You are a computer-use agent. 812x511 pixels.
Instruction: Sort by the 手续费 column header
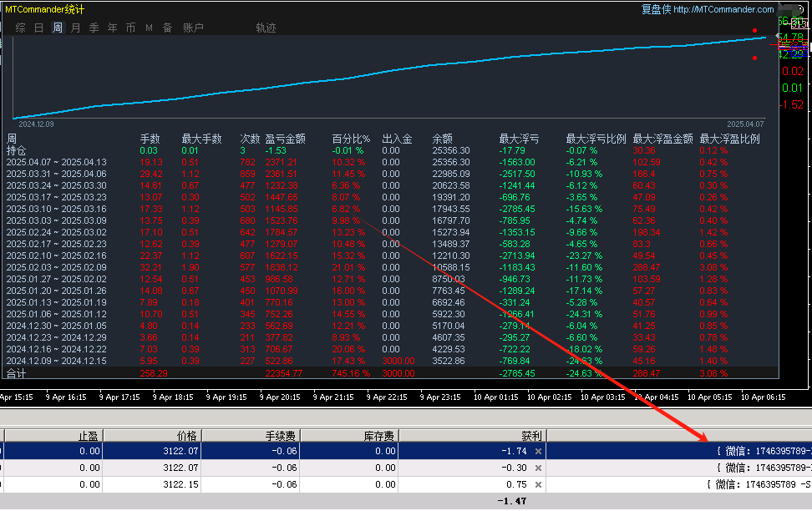point(251,436)
